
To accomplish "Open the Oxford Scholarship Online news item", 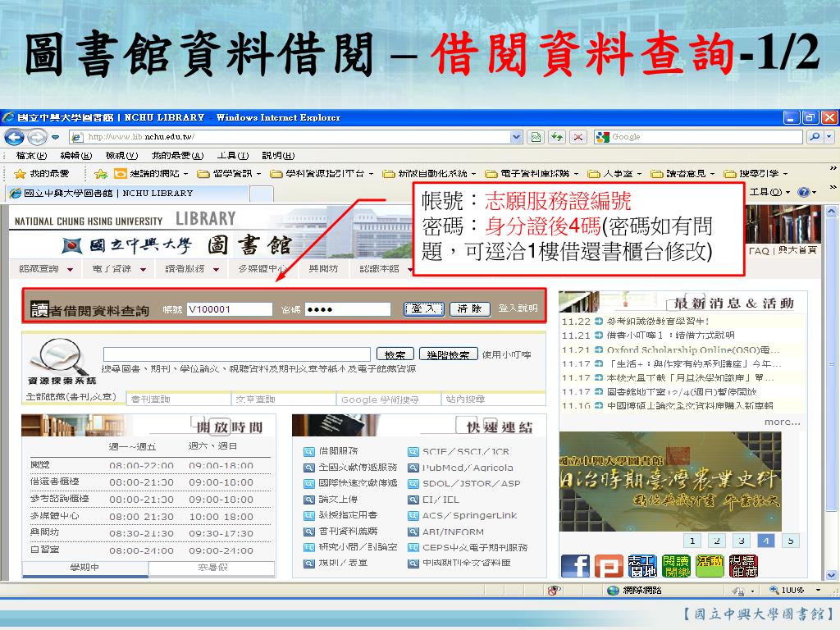I will tap(693, 349).
